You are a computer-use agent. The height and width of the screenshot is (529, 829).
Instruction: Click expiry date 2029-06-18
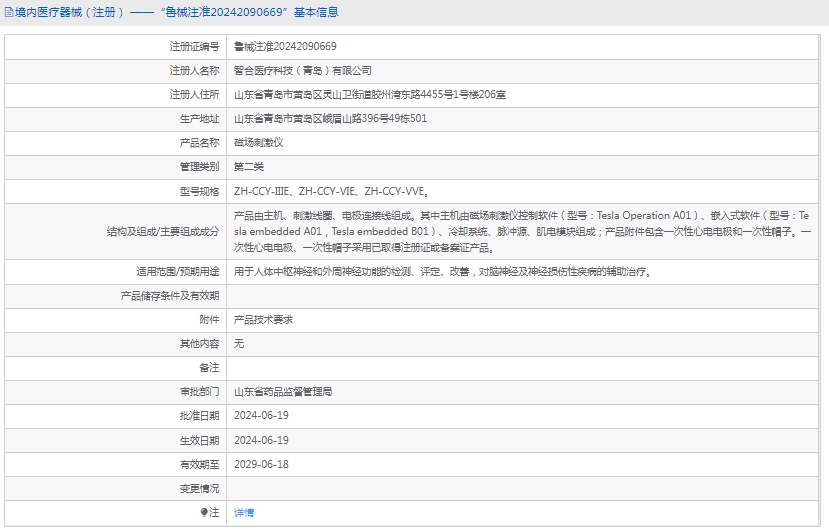click(261, 464)
